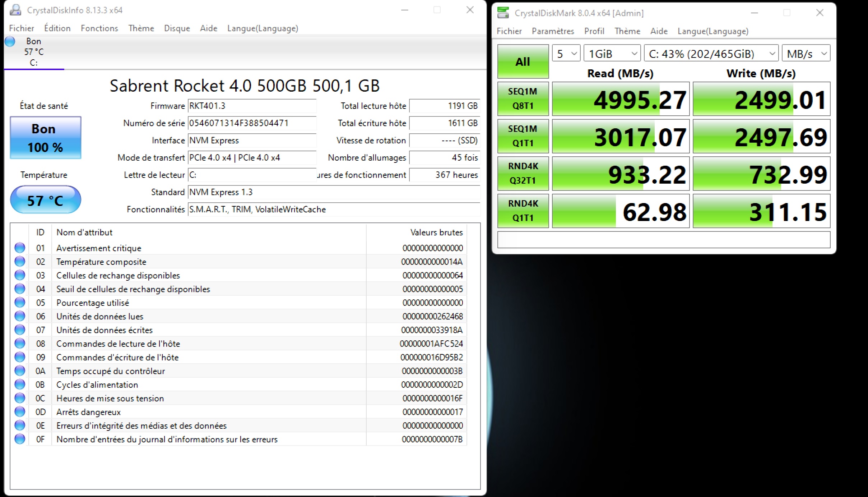Open Langue(Language) menu in CrystalDiskInfo

coord(263,28)
